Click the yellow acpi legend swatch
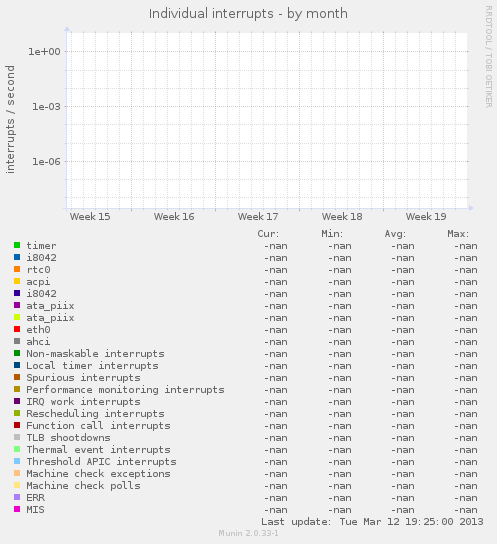Screen dimensions: 497x544 click(x=17, y=281)
